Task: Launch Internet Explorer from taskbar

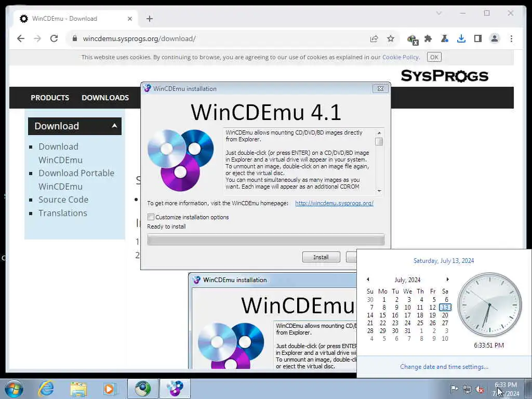Action: (x=46, y=389)
